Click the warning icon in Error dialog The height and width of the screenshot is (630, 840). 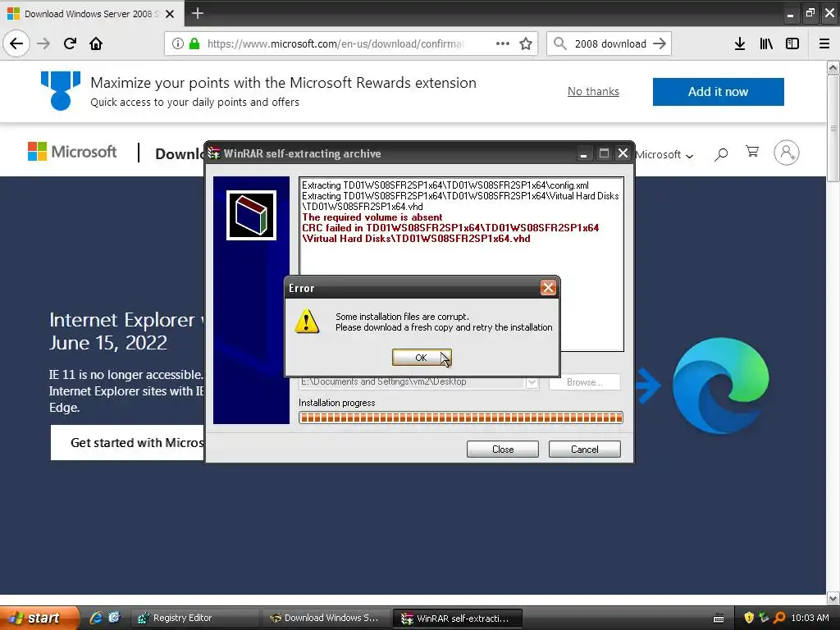(x=307, y=321)
